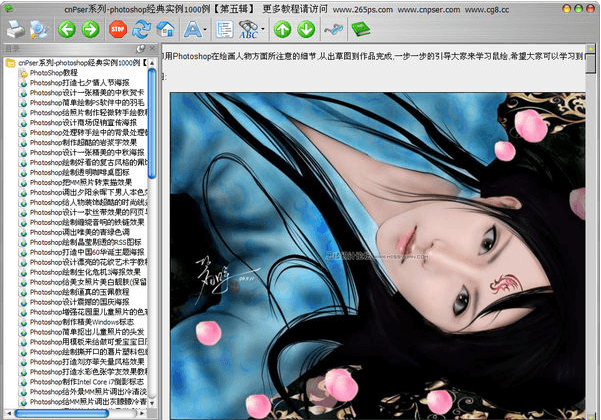Open 'Photoshop处理转手绘中的背景处理' topic
Screen dimensions: 601x420
[x=89, y=133]
